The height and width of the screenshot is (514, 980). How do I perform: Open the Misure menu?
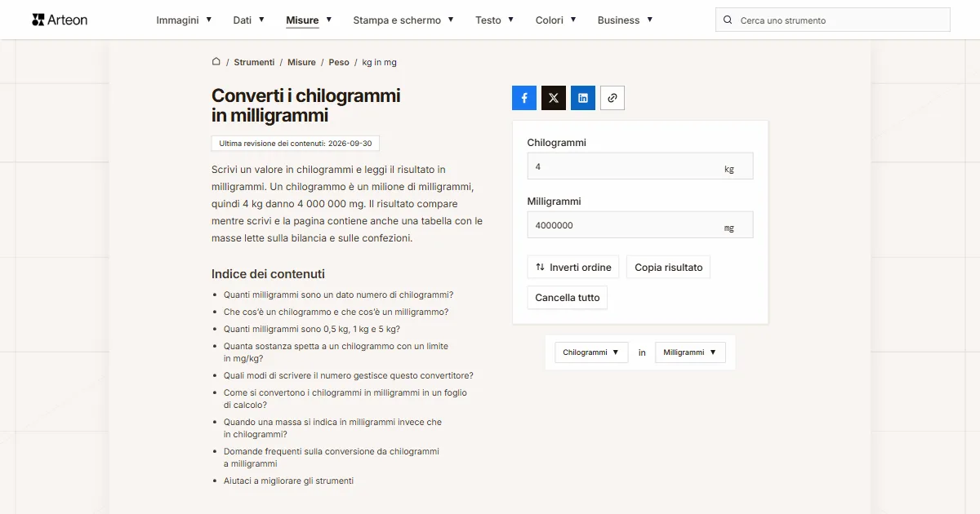(309, 20)
